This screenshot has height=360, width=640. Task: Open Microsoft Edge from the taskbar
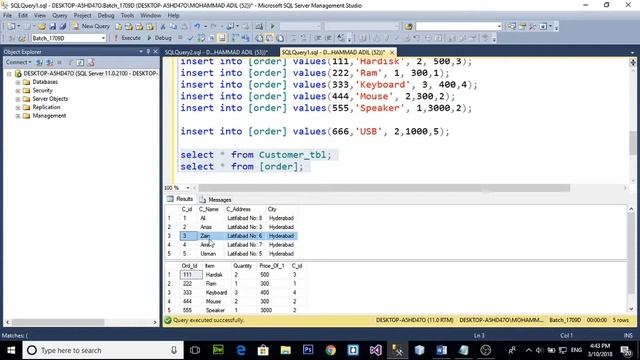click(241, 350)
